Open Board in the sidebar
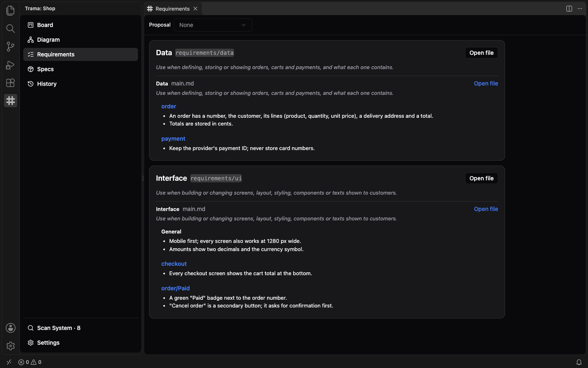The height and width of the screenshot is (368, 588). 80,25
